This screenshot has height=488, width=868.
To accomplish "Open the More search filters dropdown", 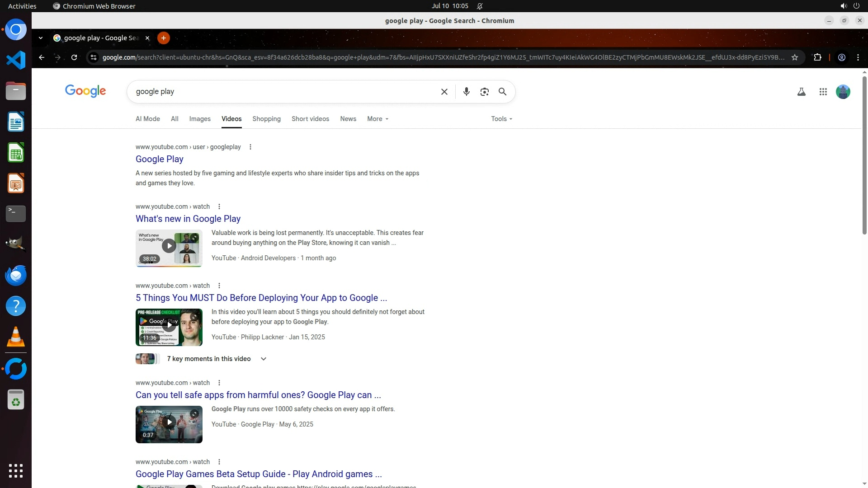I will [377, 119].
